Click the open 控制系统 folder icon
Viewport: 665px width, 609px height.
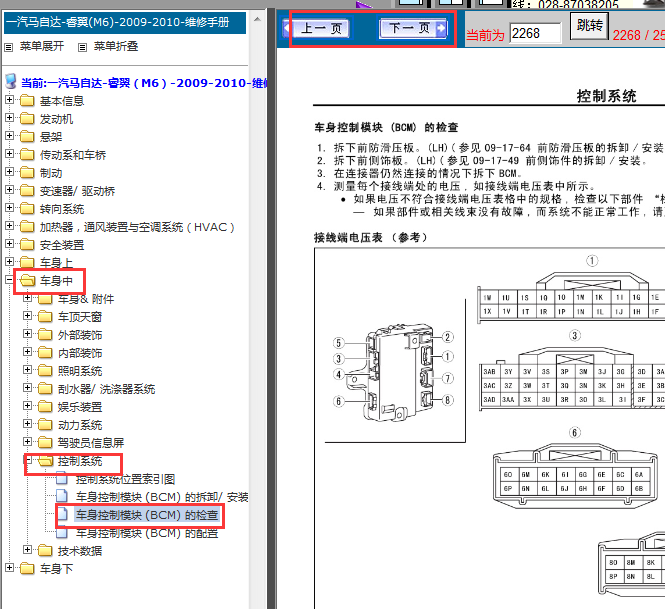[x=45, y=461]
